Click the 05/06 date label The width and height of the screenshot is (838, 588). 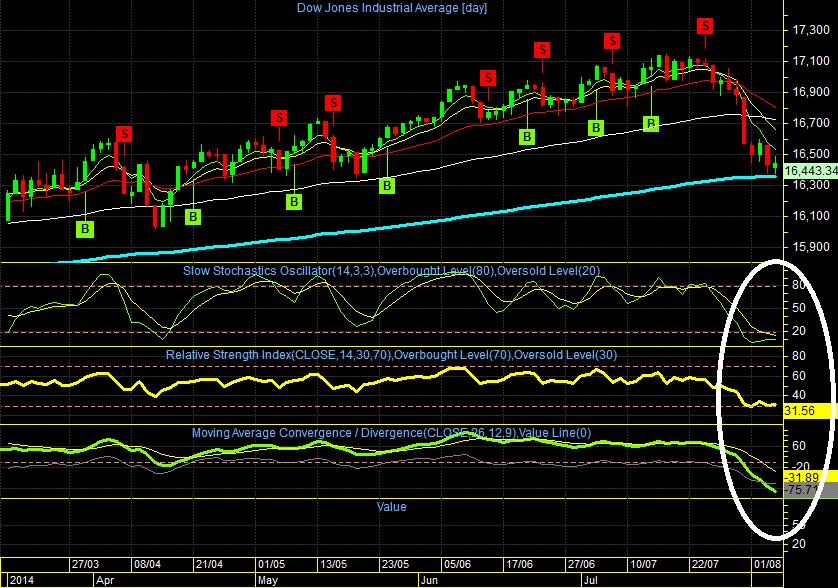click(457, 564)
